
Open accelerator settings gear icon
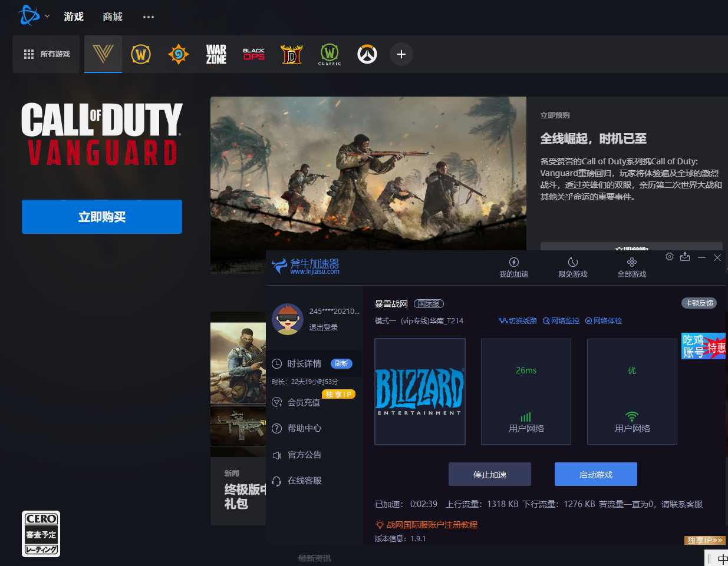tap(670, 257)
